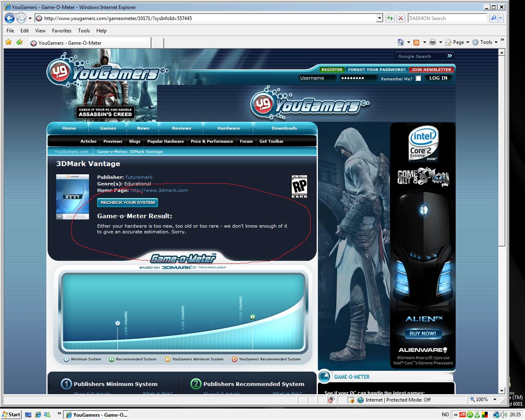Open the search provider dropdown arrow
525x420 pixels.
pos(501,18)
